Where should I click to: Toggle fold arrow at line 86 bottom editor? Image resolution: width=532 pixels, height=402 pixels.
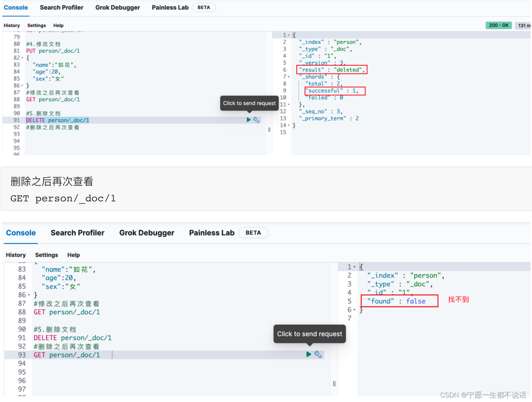click(x=29, y=295)
